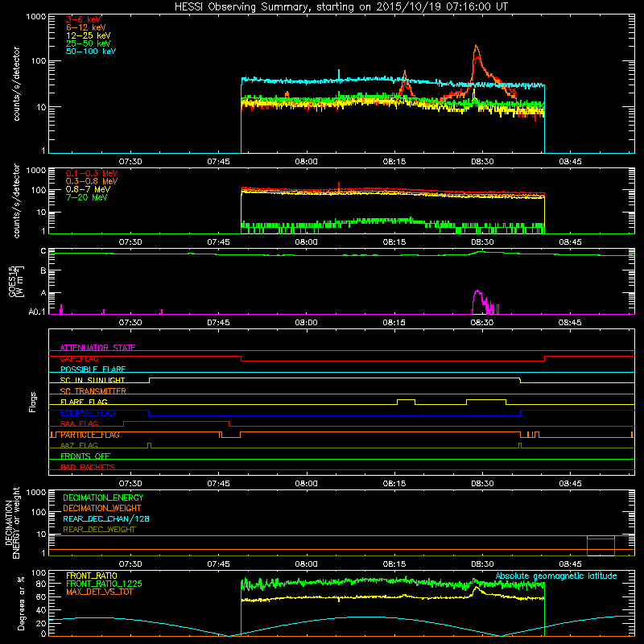Select the ECLIPSE_FLAG label
The height and width of the screenshot is (644, 644).
88,413
